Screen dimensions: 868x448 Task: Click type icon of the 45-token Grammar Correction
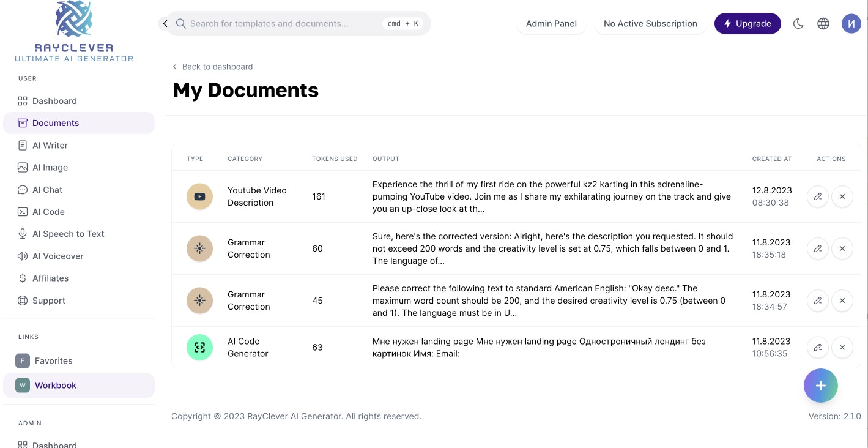[199, 301]
